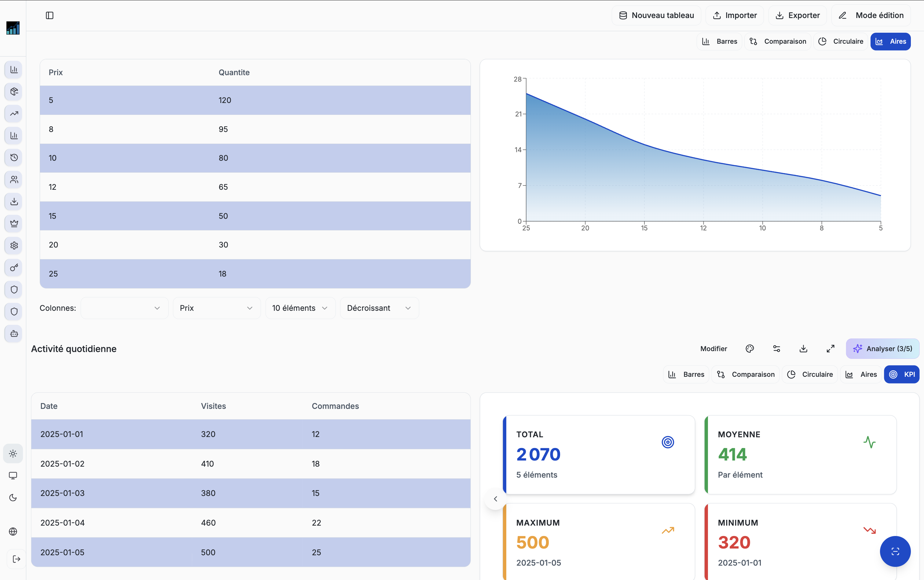Open the download sidebar icon

coord(14,201)
